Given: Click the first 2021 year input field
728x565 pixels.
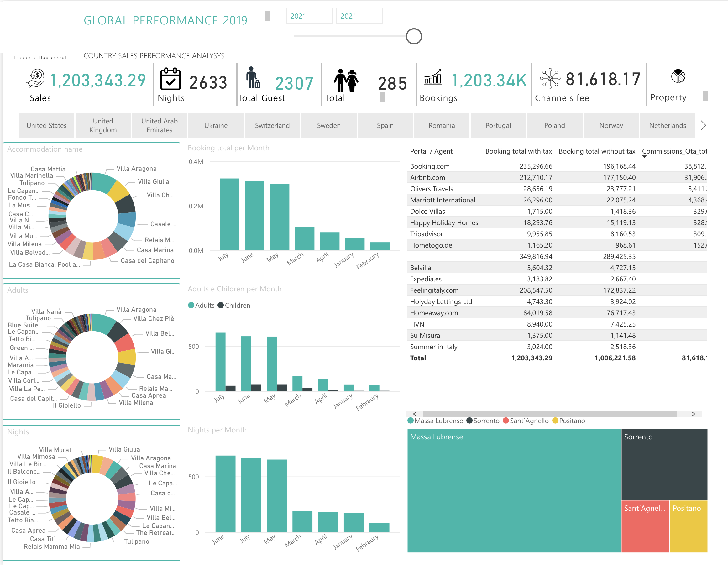Looking at the screenshot, I should [309, 16].
